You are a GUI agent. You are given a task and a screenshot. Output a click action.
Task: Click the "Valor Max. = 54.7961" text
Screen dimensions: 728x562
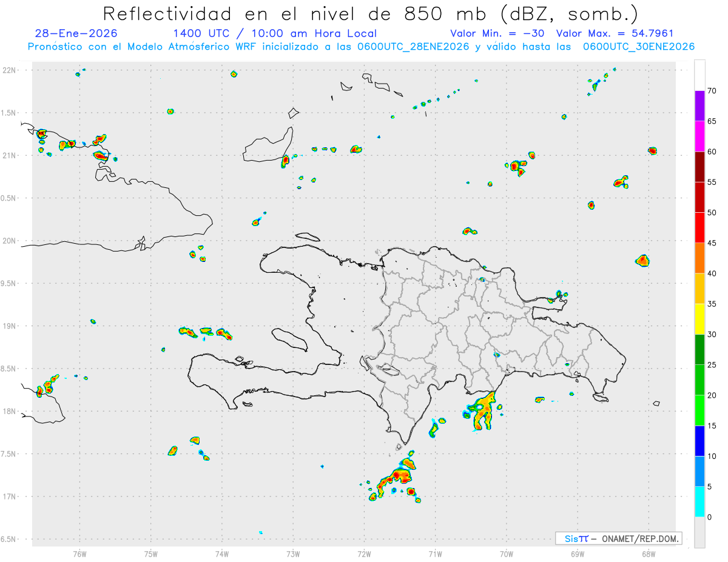coord(615,33)
